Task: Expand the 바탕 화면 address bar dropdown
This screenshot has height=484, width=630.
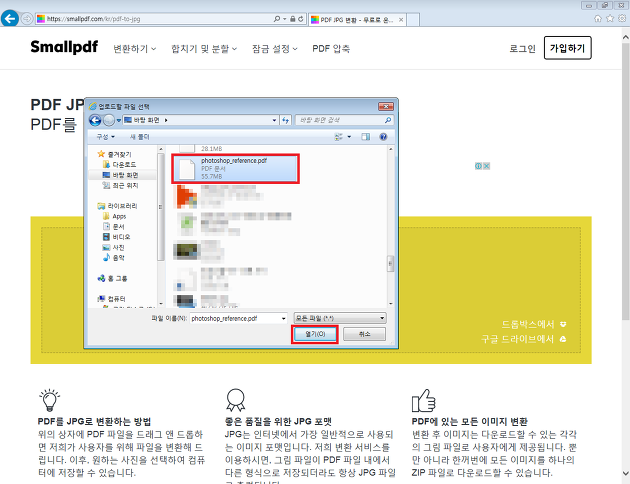Action: (274, 120)
